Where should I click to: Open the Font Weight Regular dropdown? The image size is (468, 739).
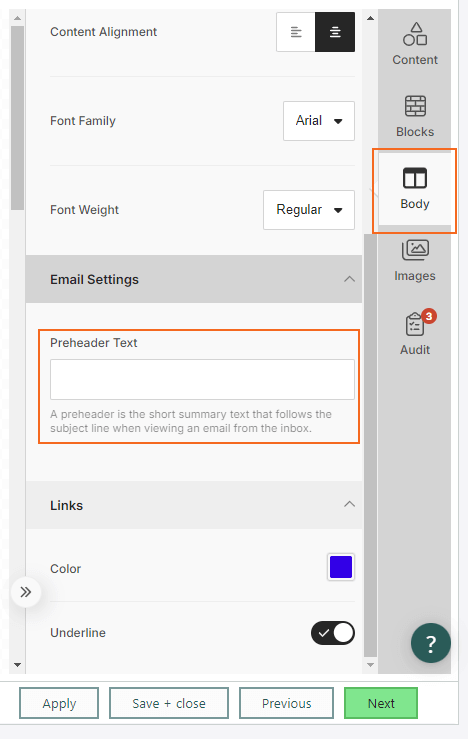coord(309,210)
